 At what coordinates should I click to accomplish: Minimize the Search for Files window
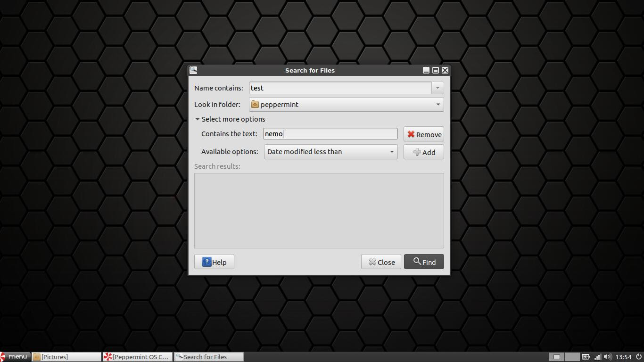click(x=426, y=70)
